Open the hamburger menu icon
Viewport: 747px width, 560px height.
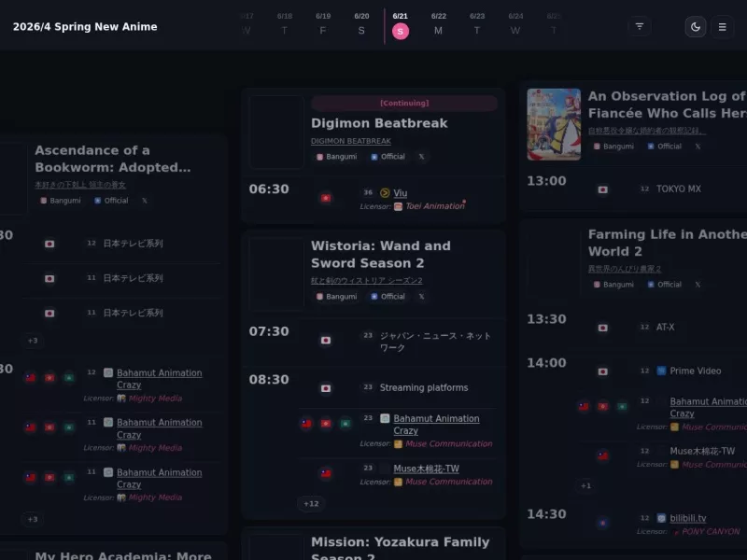click(x=722, y=27)
